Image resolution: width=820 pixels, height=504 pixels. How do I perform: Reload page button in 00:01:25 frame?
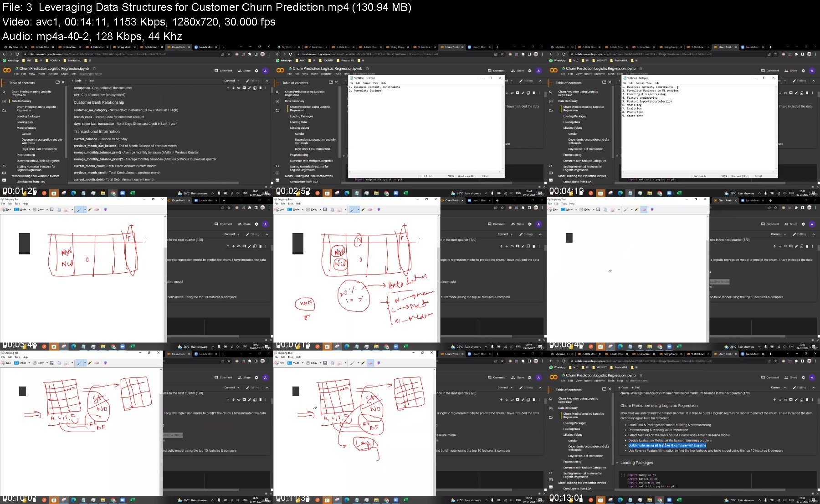[x=17, y=54]
